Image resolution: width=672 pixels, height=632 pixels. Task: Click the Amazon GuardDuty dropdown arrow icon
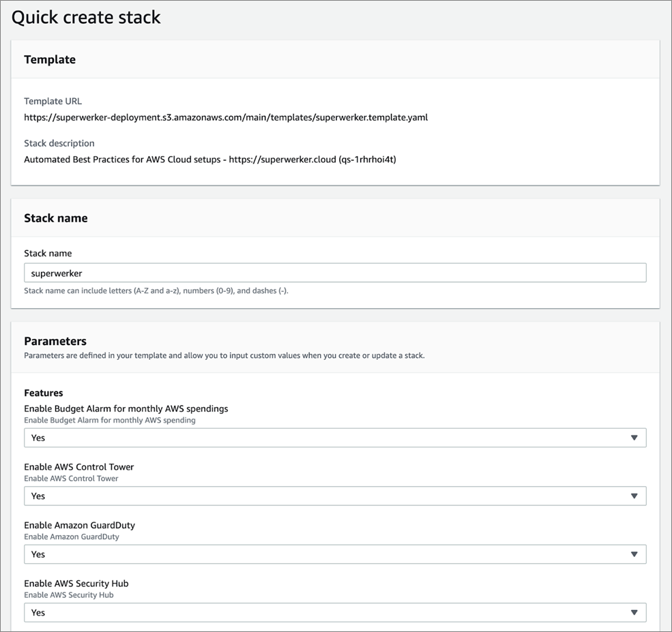point(634,554)
